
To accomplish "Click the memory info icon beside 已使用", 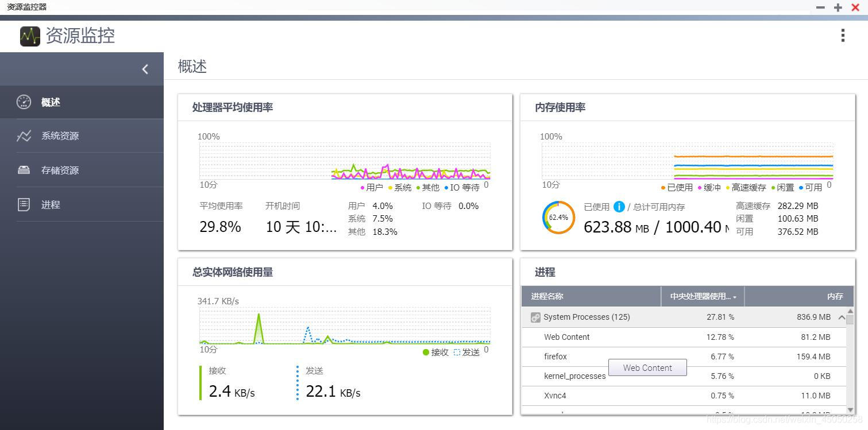I will [x=619, y=207].
